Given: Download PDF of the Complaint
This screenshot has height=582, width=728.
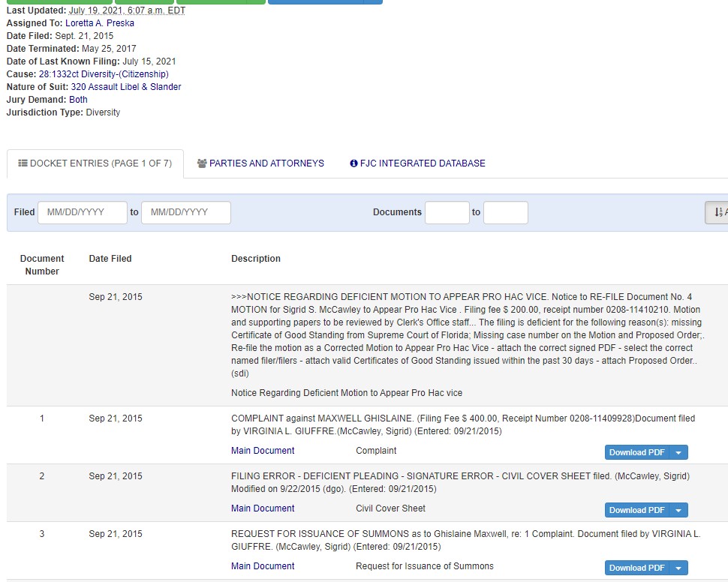Looking at the screenshot, I should coord(637,452).
